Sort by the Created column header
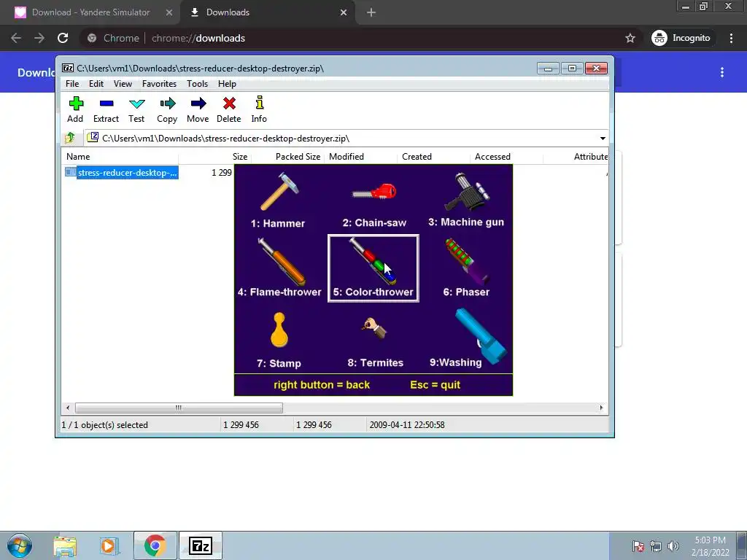Image resolution: width=747 pixels, height=560 pixels. pos(433,157)
